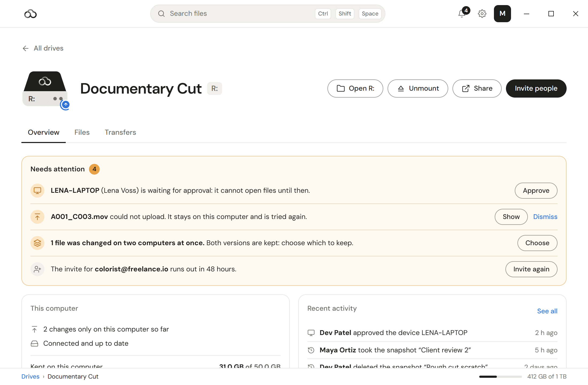This screenshot has height=385, width=588.
Task: Click the Needs attention count badge 4
Action: [x=94, y=169]
